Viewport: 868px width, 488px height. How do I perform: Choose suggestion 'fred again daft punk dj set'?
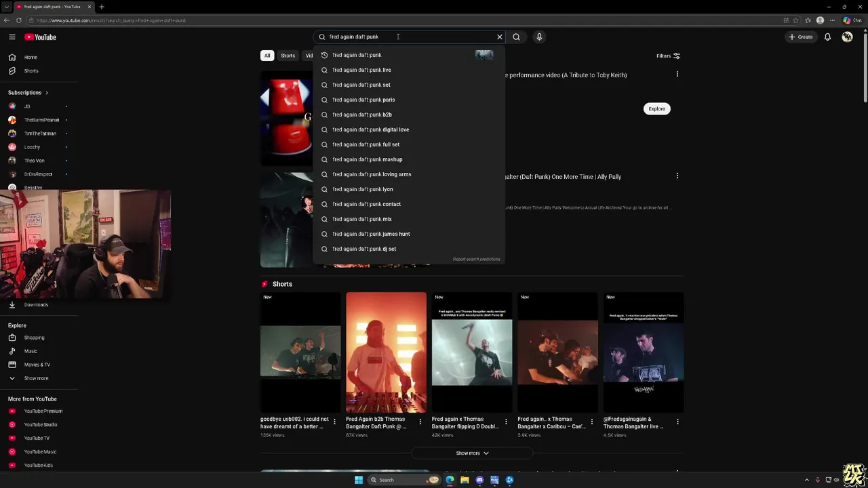(408, 249)
